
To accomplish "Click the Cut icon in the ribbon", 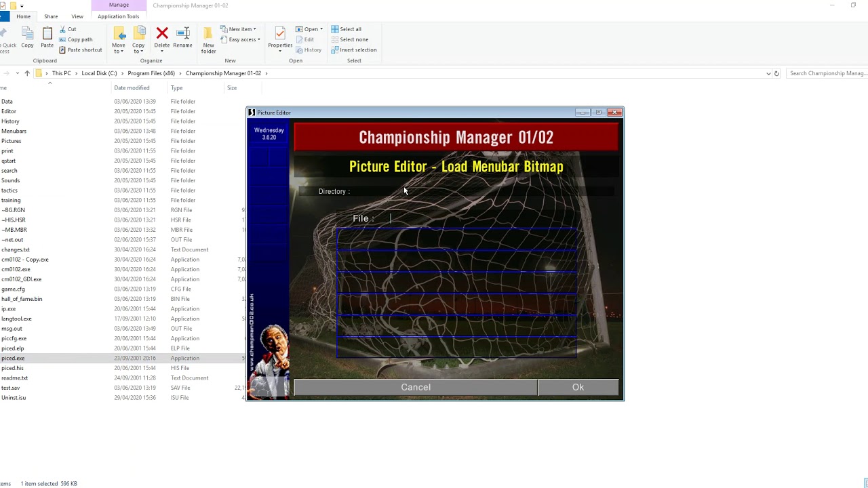I will (x=63, y=29).
